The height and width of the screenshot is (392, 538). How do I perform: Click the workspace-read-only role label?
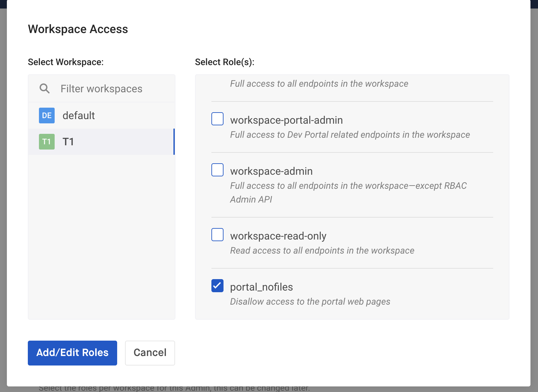point(278,236)
